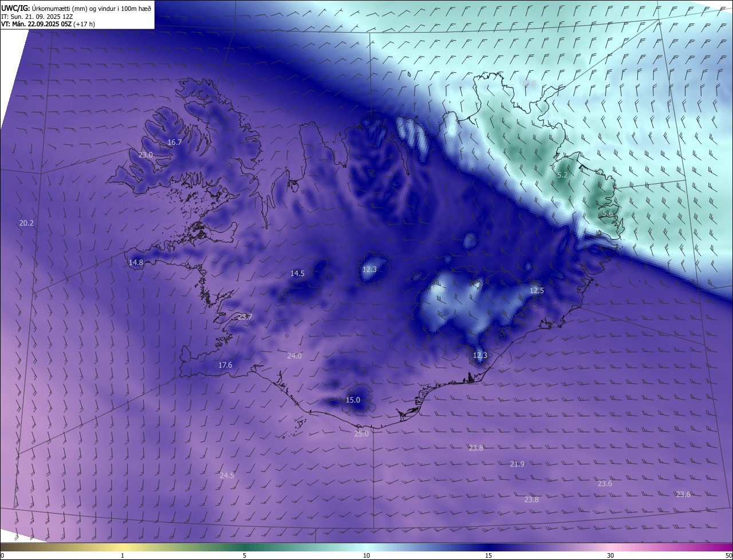Select the 23.7 value label
Screen dimensions: 733x560
[245, 317]
